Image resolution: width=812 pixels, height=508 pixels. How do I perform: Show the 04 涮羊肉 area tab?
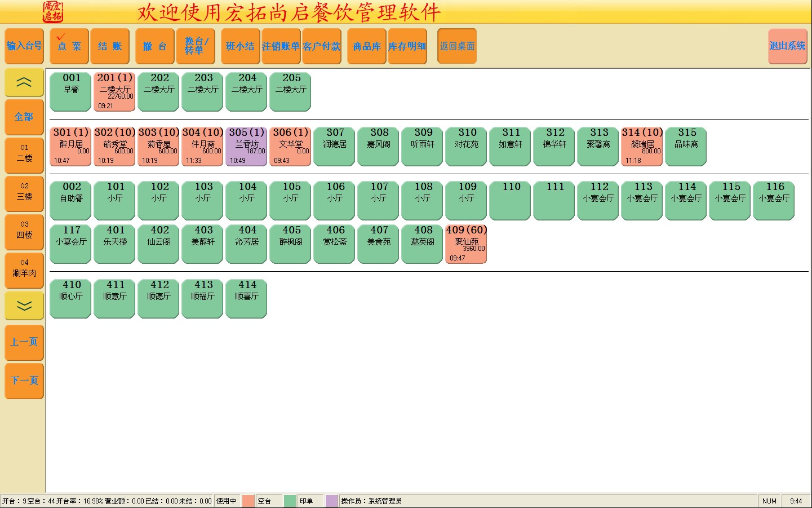[24, 268]
